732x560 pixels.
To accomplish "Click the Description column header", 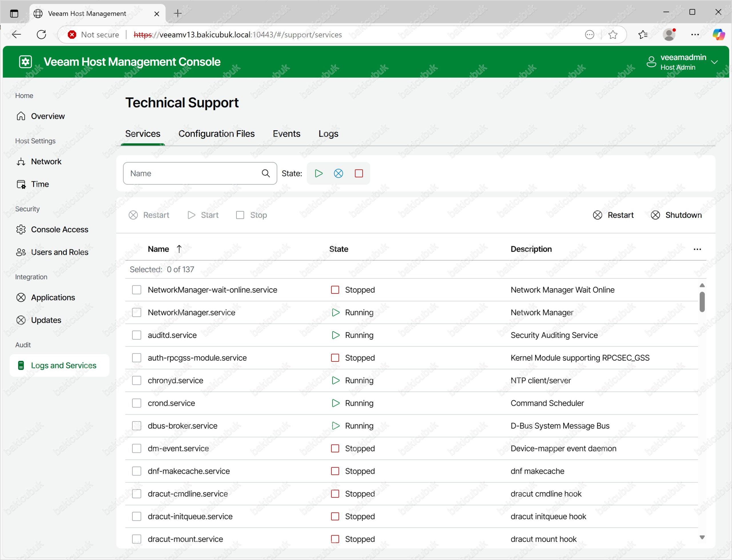I will pos(531,249).
